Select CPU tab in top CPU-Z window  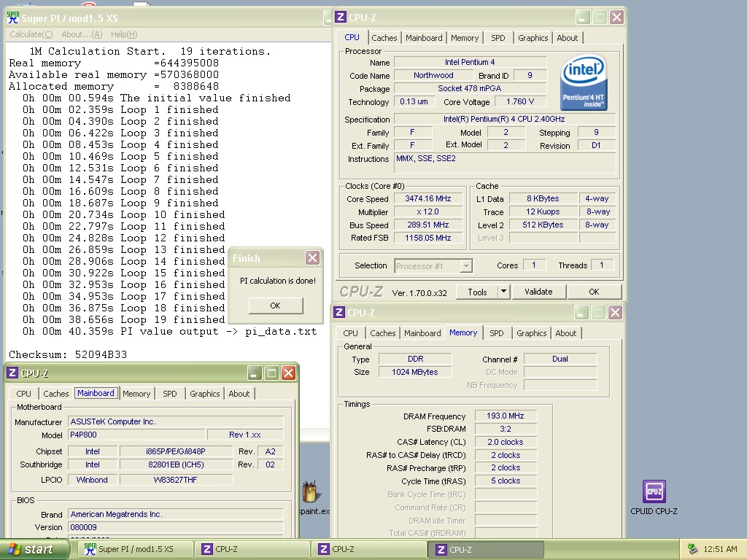coord(352,37)
